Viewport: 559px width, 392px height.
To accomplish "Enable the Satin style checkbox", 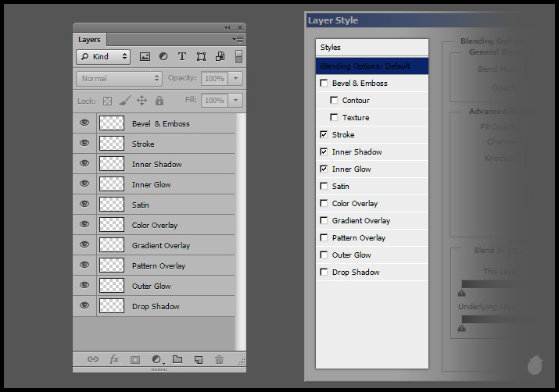I will coord(324,187).
